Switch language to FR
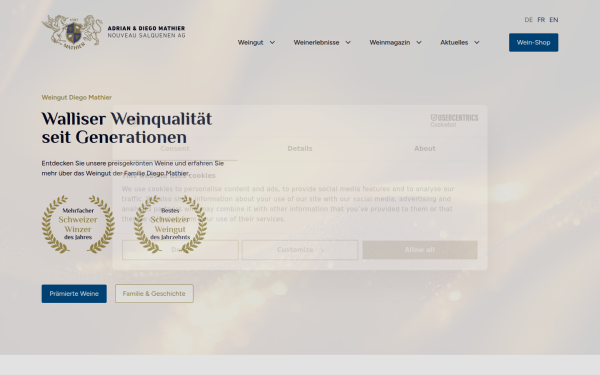This screenshot has width=600, height=375. pyautogui.click(x=541, y=20)
